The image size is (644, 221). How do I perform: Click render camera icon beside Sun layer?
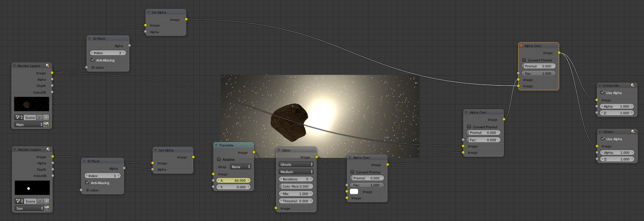tap(47, 208)
